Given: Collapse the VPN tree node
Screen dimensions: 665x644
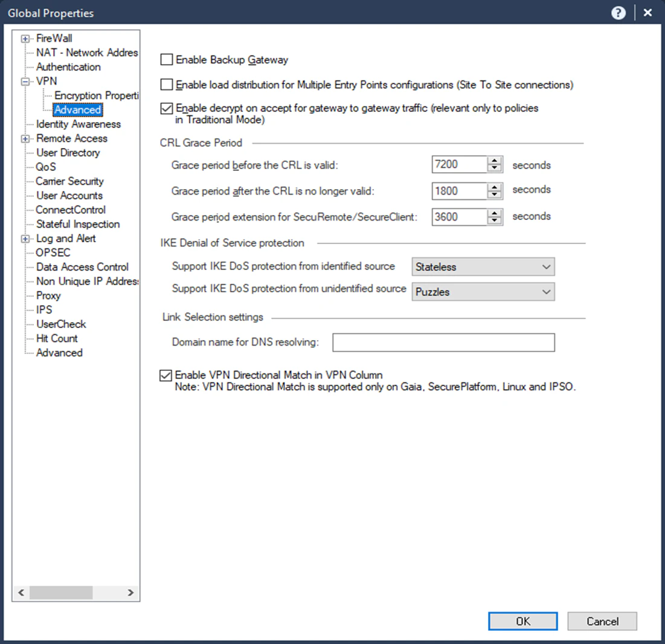Looking at the screenshot, I should click(x=25, y=81).
